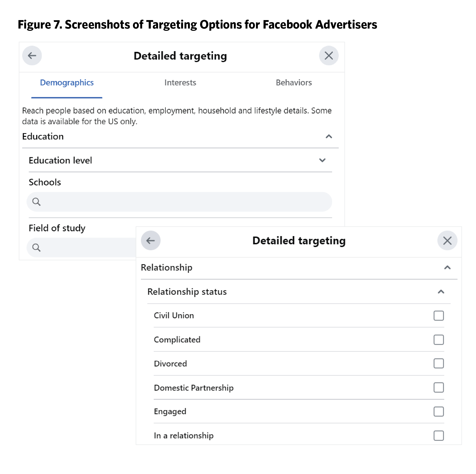Viewport: 476px width, 474px height.
Task: Check the Engaged checkbox
Action: [x=438, y=411]
